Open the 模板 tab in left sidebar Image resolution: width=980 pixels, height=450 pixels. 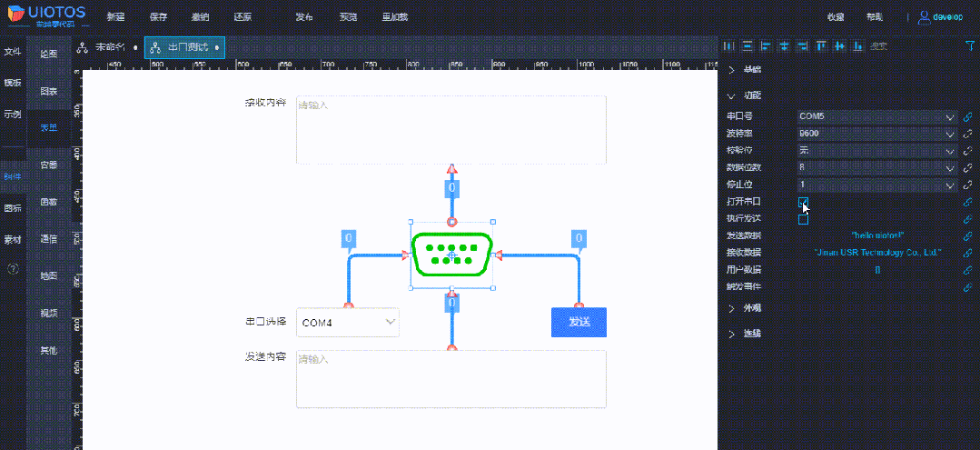click(x=13, y=84)
